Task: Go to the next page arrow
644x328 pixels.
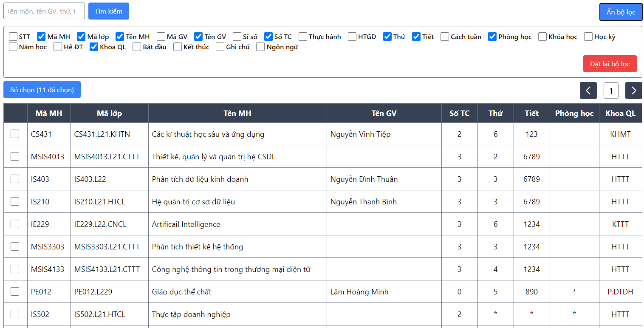Action: (634, 90)
